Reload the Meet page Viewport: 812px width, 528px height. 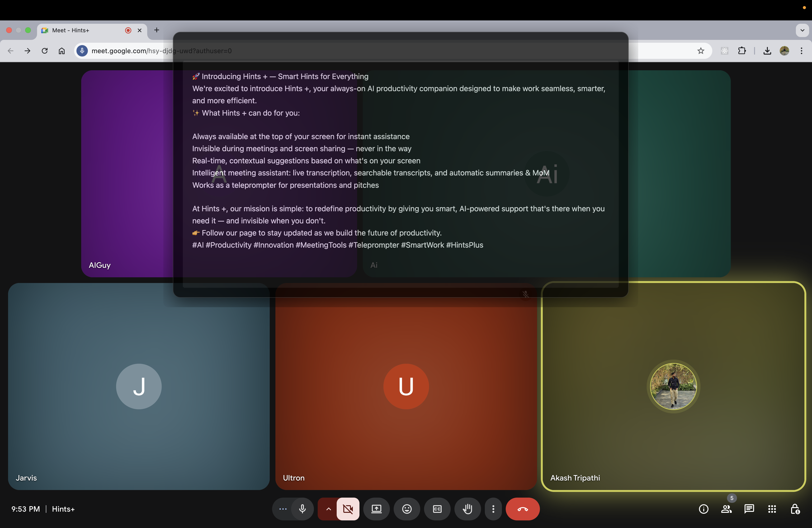pos(45,51)
